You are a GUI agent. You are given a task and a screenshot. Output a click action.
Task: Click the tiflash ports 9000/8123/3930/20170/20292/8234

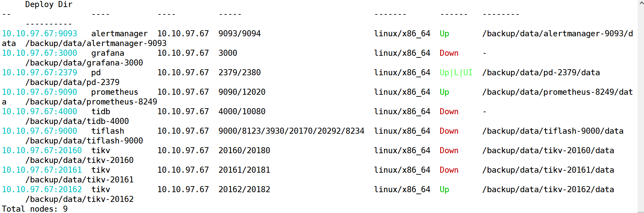pos(291,131)
